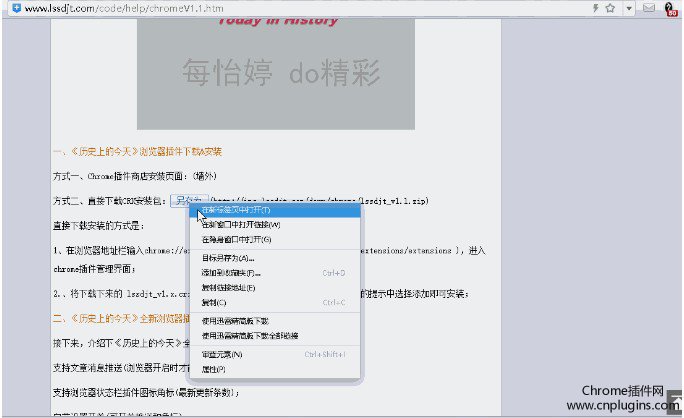Click text '方式一、Chrome插件商店安装页面'
The image size is (684, 418).
point(118,176)
